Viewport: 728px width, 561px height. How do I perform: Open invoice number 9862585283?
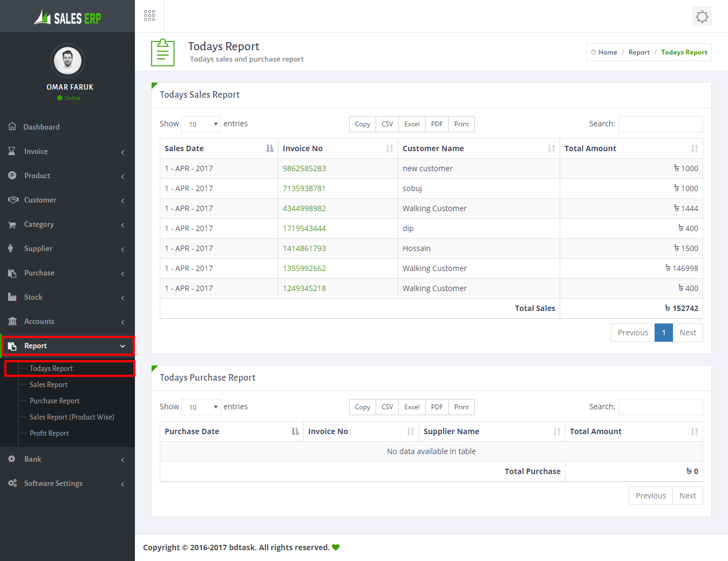(304, 168)
